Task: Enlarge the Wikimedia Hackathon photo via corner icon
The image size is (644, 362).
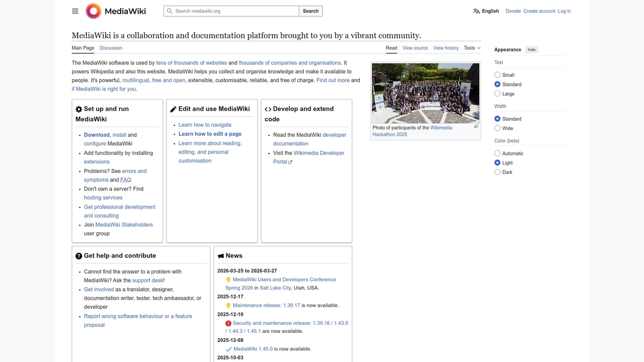Action: [475, 126]
